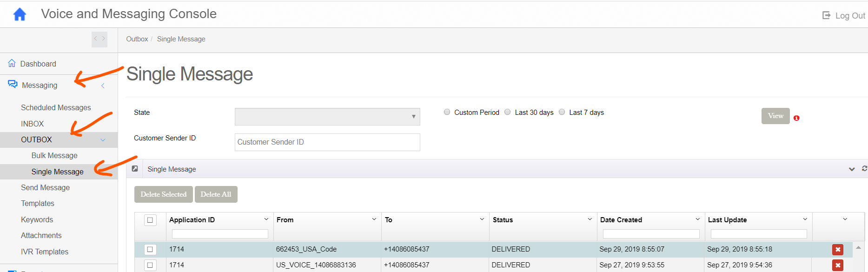Collapse sidebar using the arrows toggle icon
Image resolution: width=868 pixels, height=272 pixels.
pyautogui.click(x=99, y=39)
